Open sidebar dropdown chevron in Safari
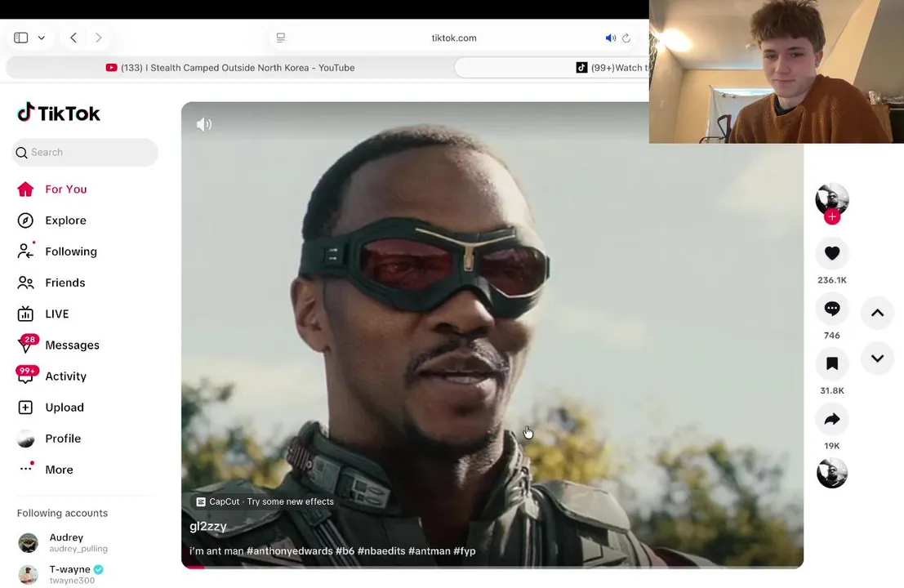 (x=42, y=38)
